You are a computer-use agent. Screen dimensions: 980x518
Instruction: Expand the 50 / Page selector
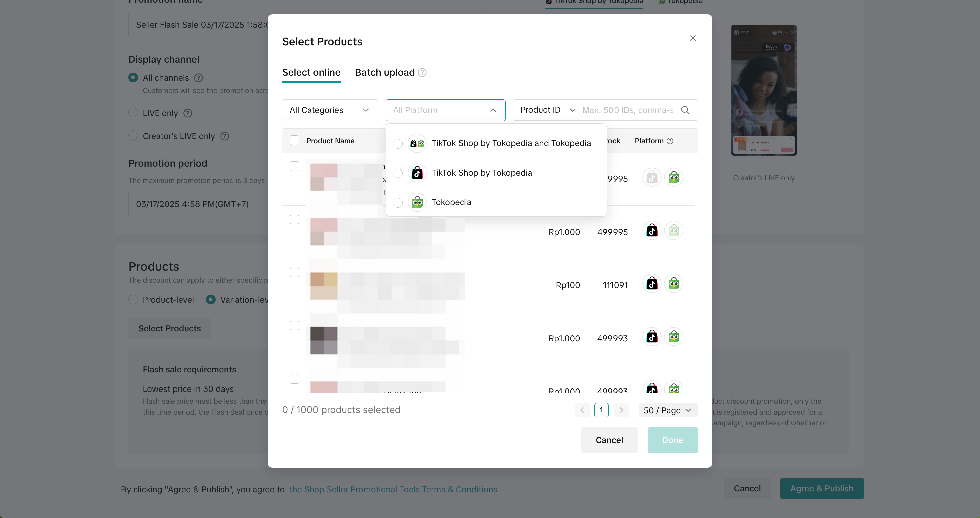coord(667,410)
